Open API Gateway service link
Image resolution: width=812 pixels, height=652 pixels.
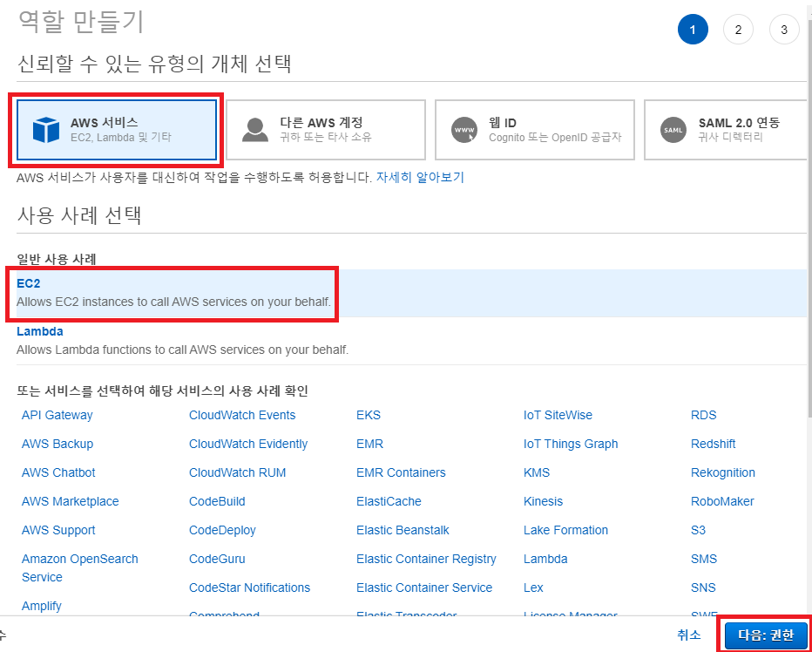point(57,415)
